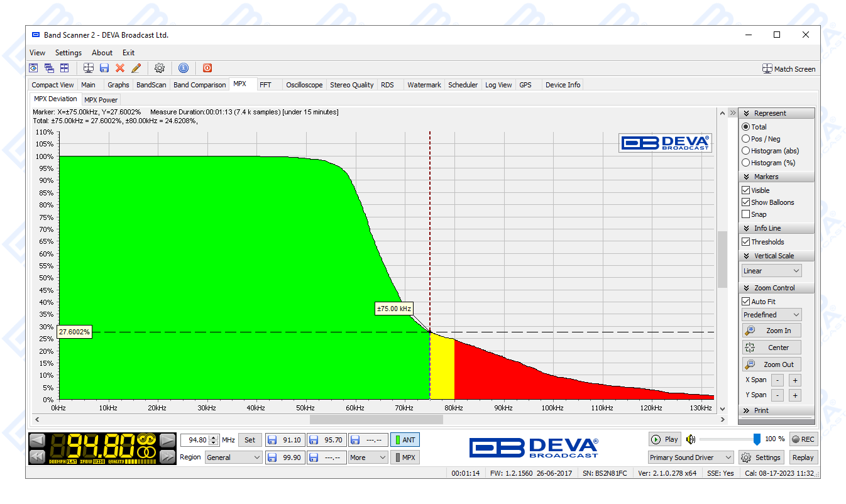Click the volume slider handle
This screenshot has width=846, height=504.
tap(757, 439)
